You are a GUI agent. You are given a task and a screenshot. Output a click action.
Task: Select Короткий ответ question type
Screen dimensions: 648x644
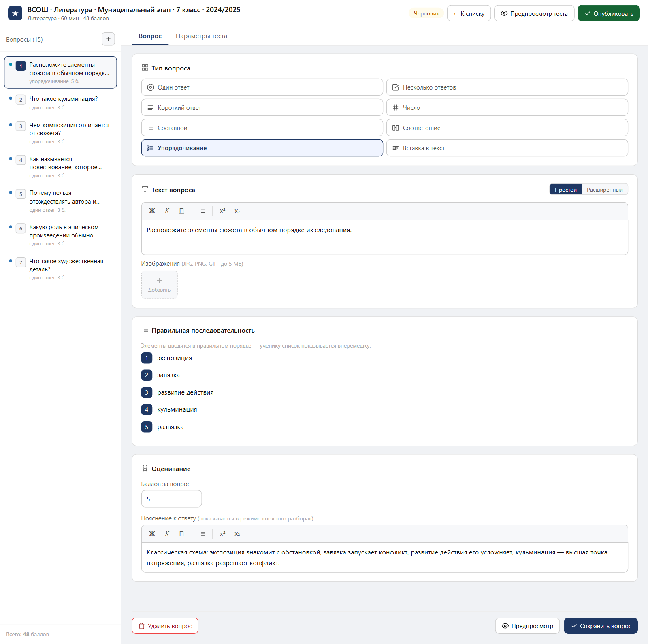click(x=262, y=107)
